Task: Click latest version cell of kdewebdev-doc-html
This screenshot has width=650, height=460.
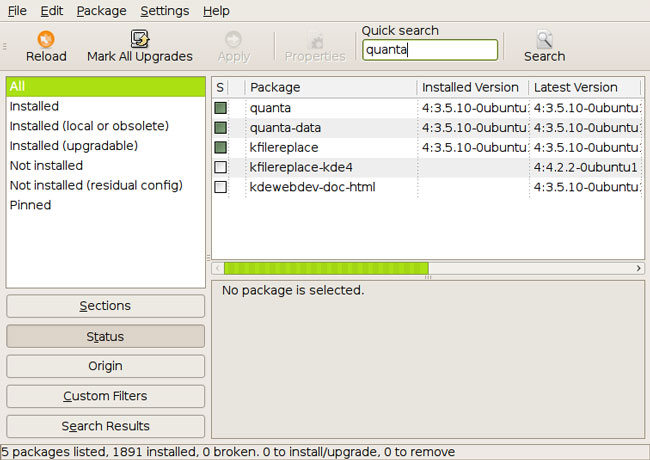Action: pos(586,187)
